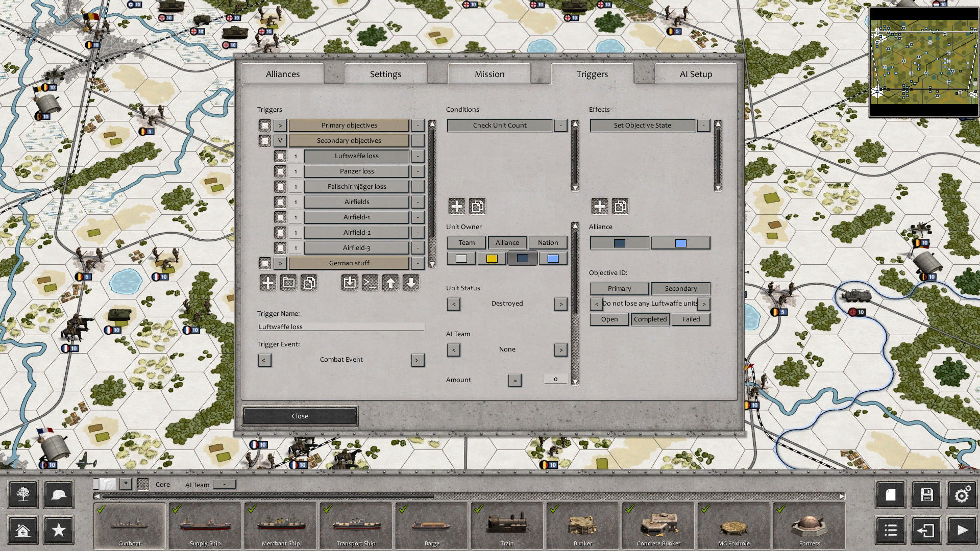Screen dimensions: 980x551
Task: Toggle the checkbox beside Panzer loss trigger
Action: click(280, 171)
